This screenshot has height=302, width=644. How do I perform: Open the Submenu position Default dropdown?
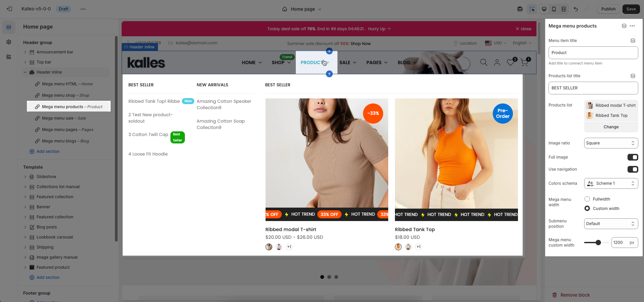[x=611, y=224]
